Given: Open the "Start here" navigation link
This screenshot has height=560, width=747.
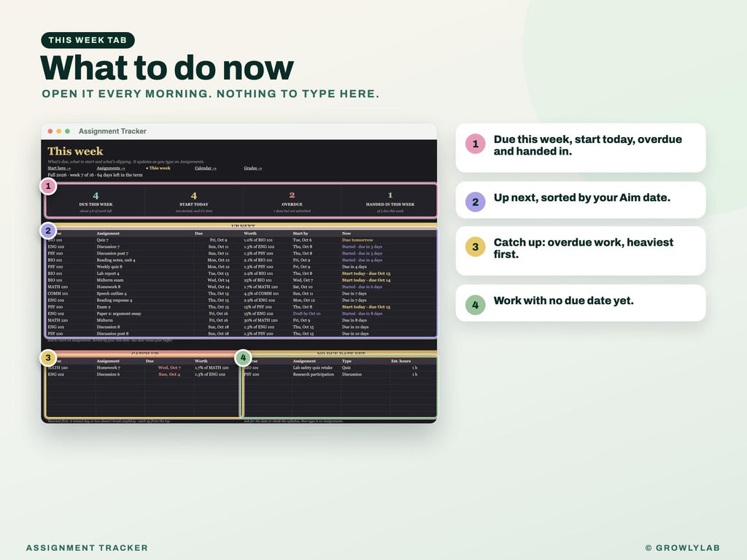Looking at the screenshot, I should [x=59, y=168].
